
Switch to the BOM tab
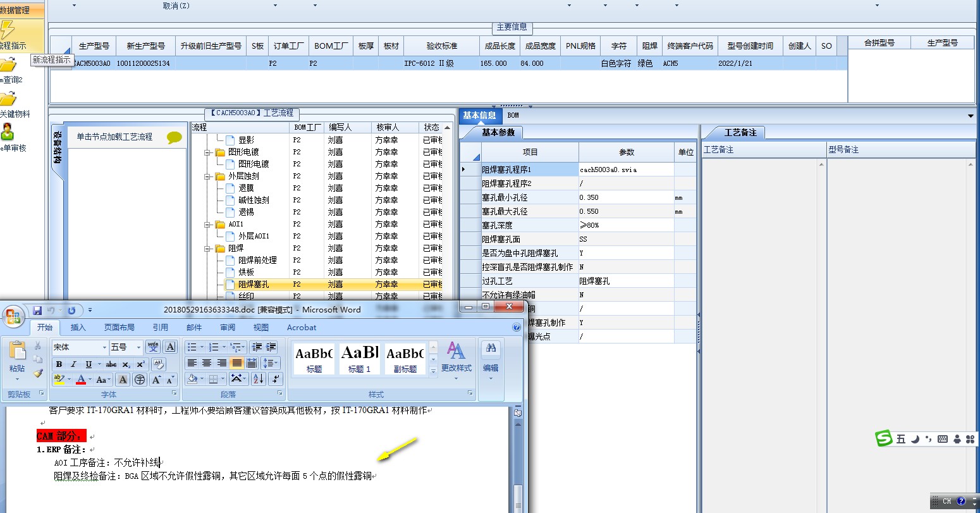click(x=513, y=115)
